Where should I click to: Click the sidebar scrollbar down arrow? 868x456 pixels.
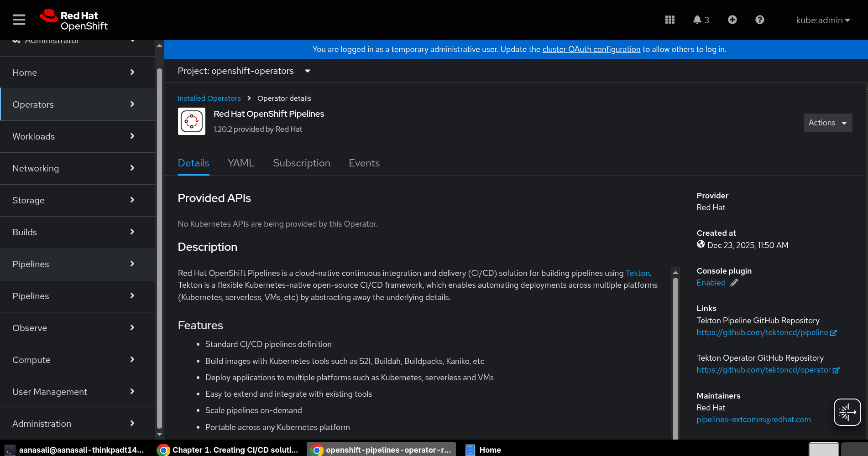[159, 435]
